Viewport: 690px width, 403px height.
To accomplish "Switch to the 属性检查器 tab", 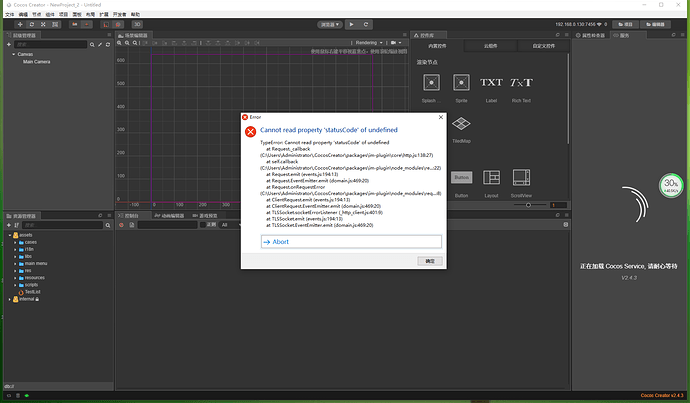I will click(591, 35).
